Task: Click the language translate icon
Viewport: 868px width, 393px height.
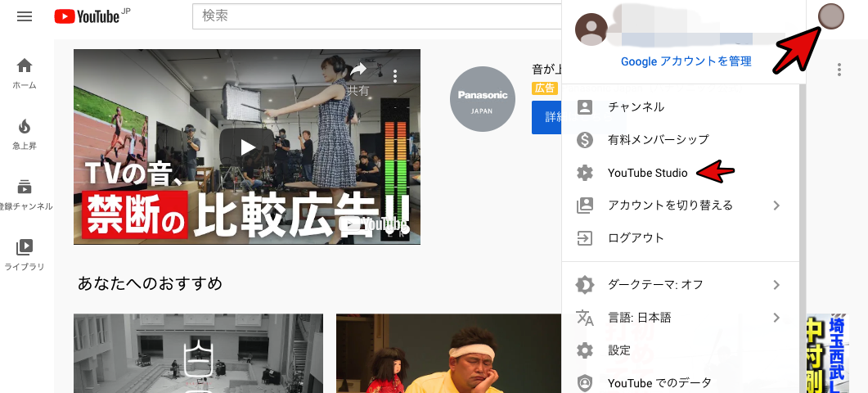Action: tap(585, 318)
